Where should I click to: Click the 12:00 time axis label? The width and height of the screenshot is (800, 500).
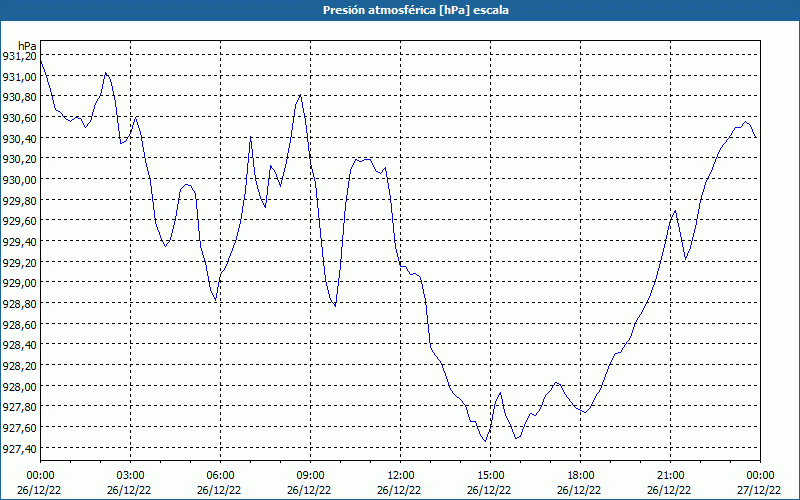(x=401, y=476)
